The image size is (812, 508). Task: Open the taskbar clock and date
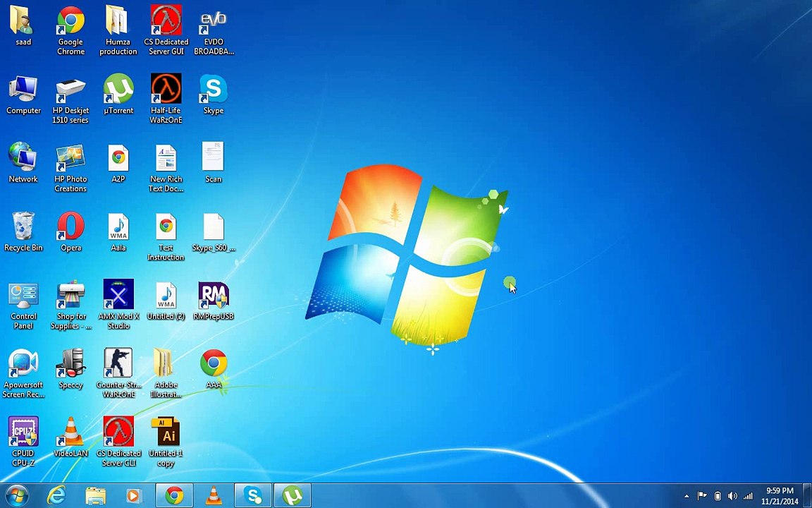click(x=780, y=496)
